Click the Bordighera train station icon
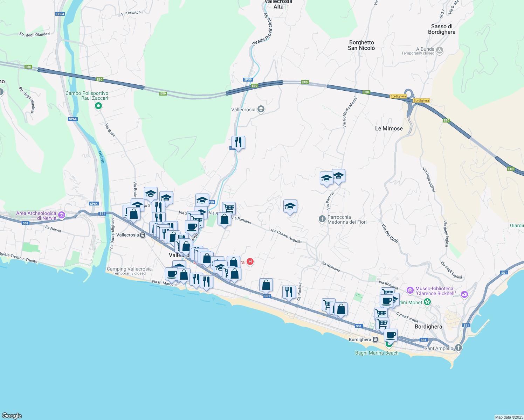 375,339
